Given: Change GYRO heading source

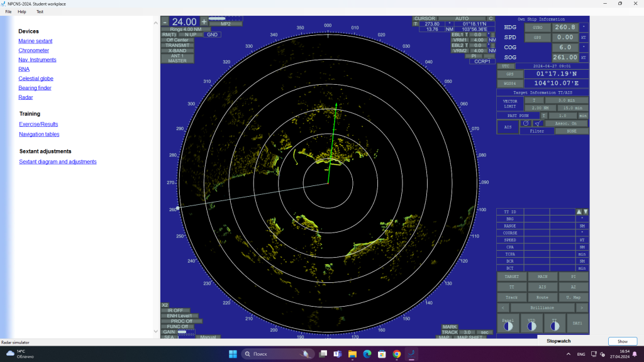Looking at the screenshot, I should click(x=537, y=27).
